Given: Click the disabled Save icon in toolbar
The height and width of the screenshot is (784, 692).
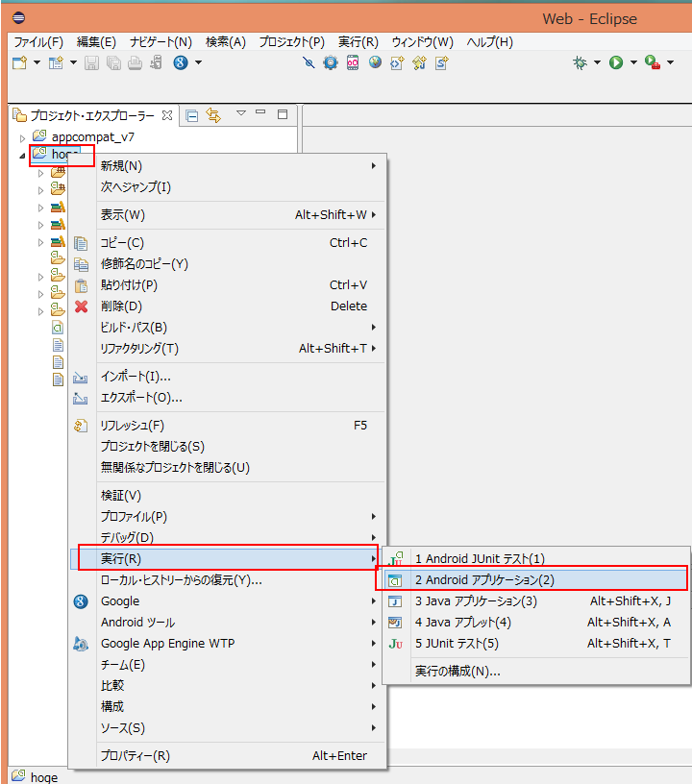Looking at the screenshot, I should [x=91, y=62].
